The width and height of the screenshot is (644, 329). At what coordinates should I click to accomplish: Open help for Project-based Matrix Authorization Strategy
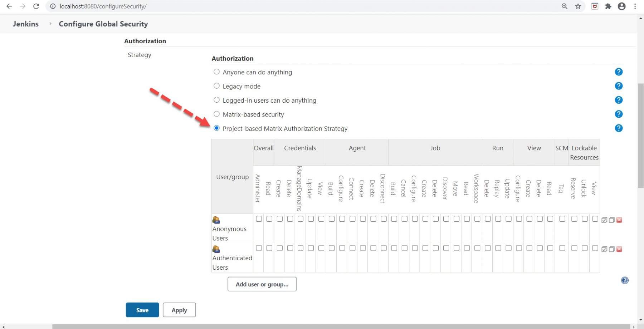coord(619,128)
